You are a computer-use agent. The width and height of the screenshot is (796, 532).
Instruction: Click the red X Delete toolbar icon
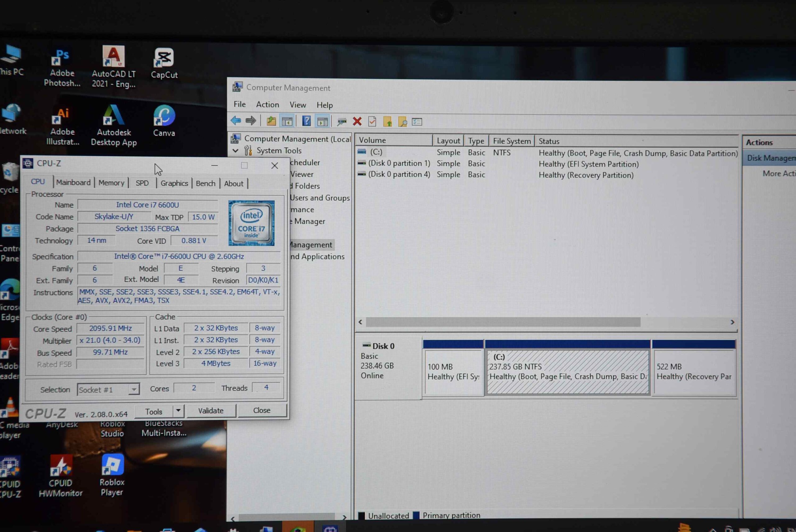pyautogui.click(x=357, y=121)
